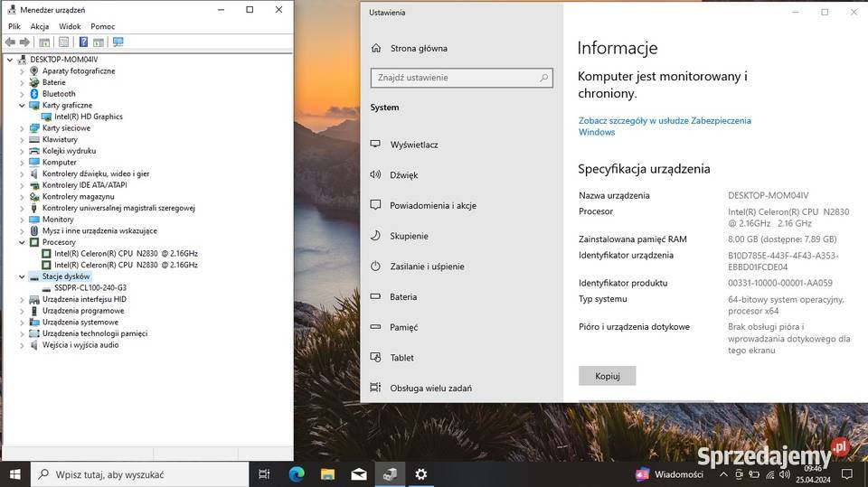This screenshot has height=487, width=868.
Task: Go back with the toolbar Back arrow
Action: point(10,42)
